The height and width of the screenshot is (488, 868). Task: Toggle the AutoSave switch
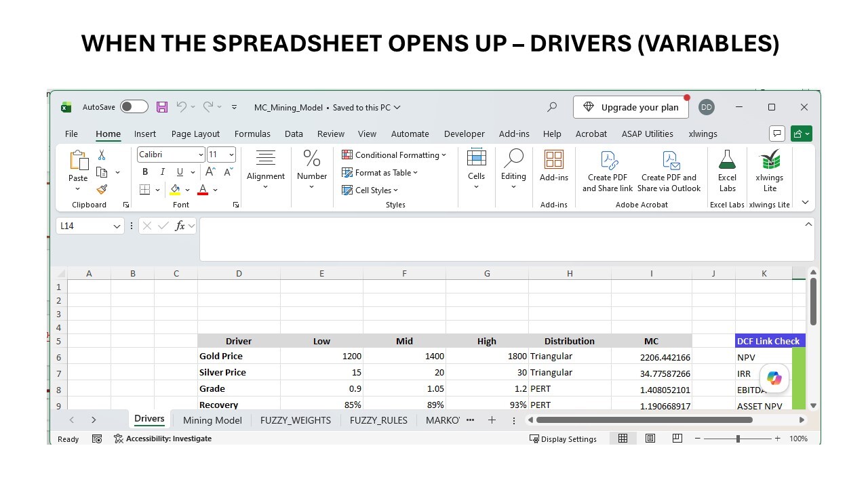click(134, 106)
